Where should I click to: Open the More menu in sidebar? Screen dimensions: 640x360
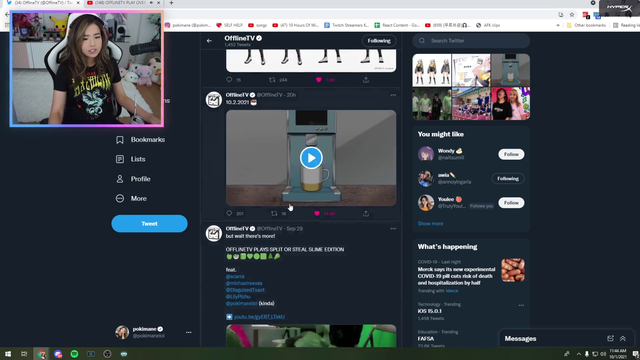pos(131,198)
